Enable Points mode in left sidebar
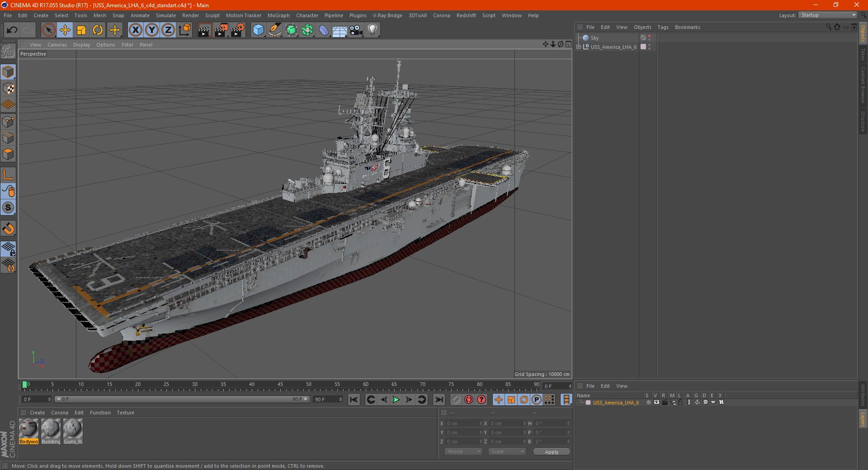 [x=8, y=121]
